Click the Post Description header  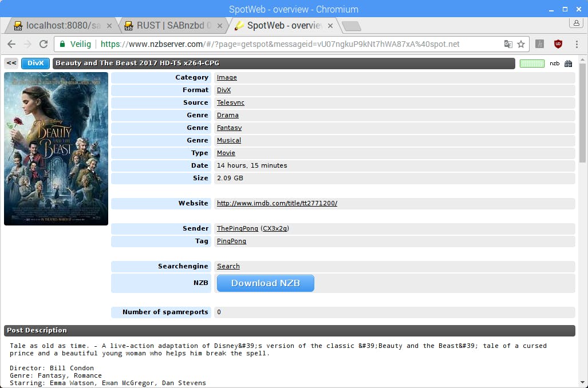click(290, 330)
